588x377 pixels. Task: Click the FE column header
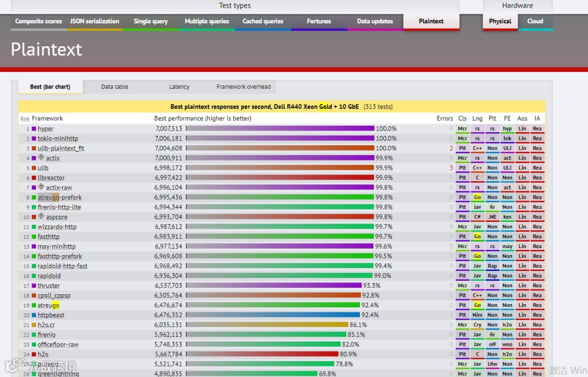(507, 119)
